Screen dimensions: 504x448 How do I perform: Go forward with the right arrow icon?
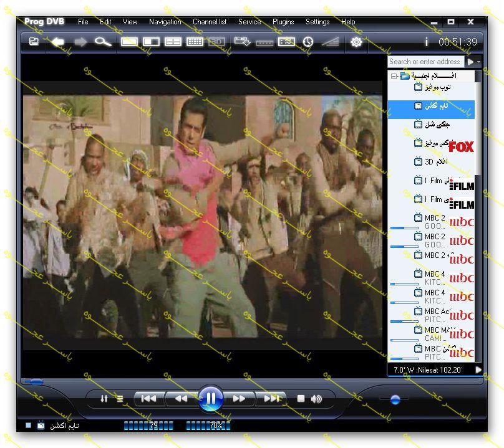tap(80, 42)
